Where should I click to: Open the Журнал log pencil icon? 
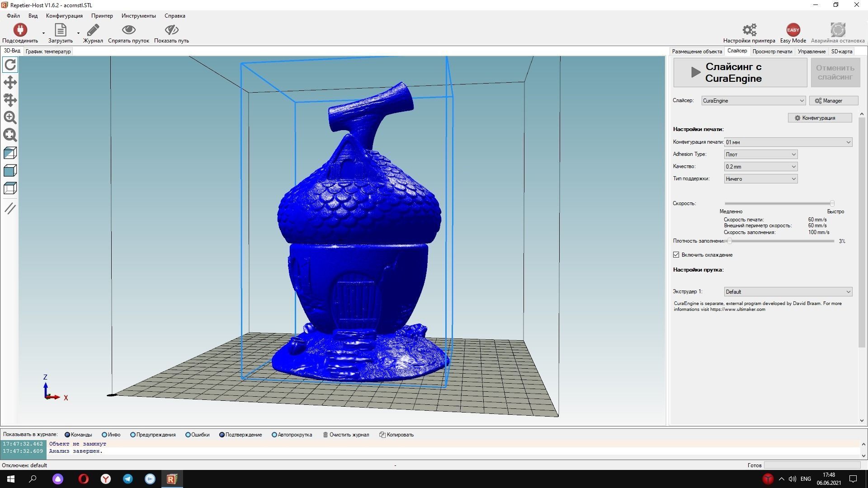(93, 30)
